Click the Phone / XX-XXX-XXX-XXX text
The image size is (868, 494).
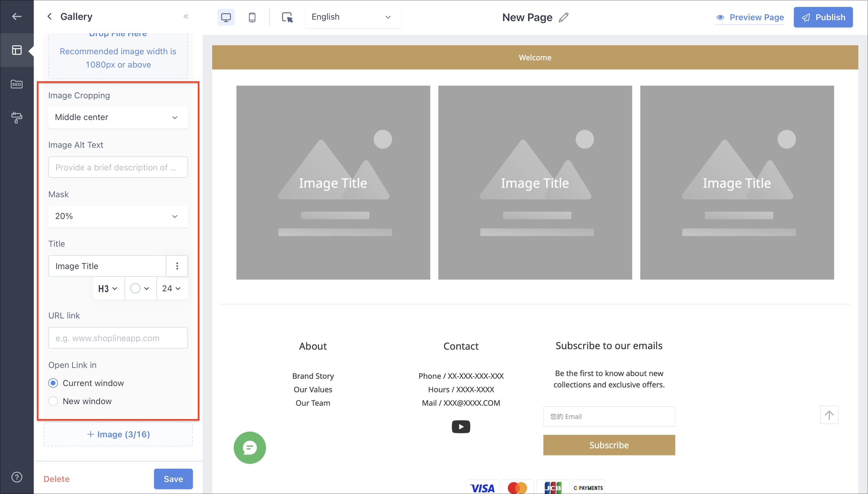(461, 376)
